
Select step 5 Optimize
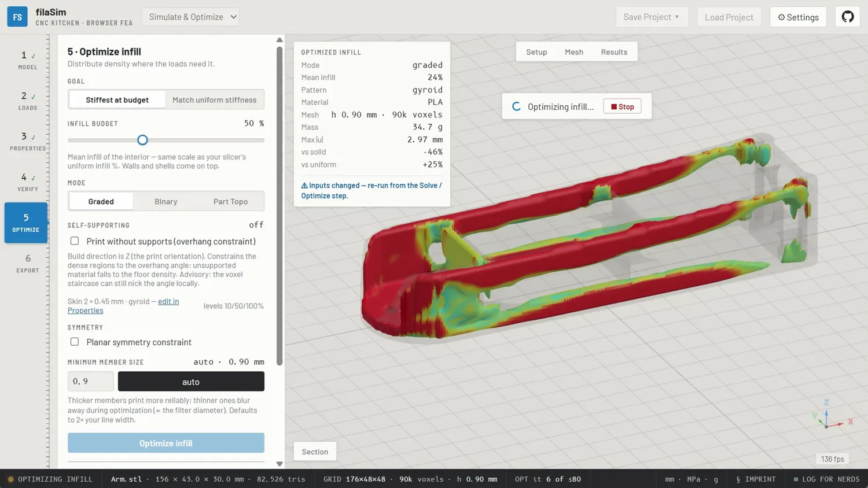26,223
